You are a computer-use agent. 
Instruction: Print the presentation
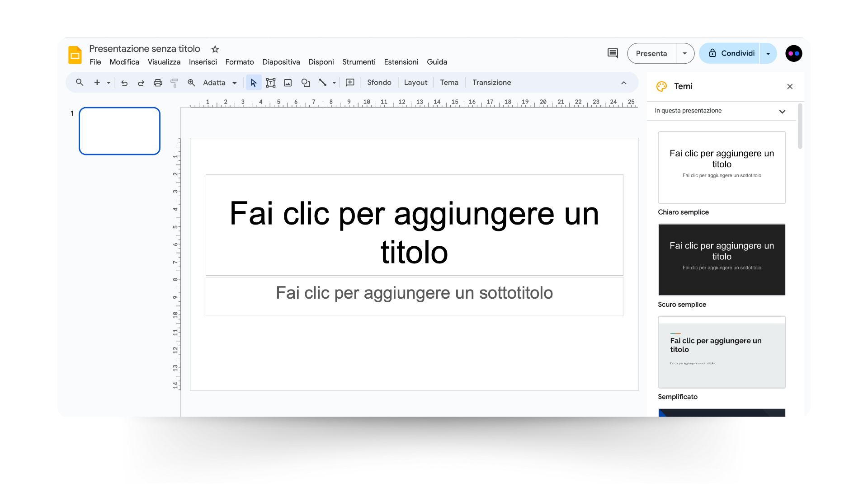point(157,83)
